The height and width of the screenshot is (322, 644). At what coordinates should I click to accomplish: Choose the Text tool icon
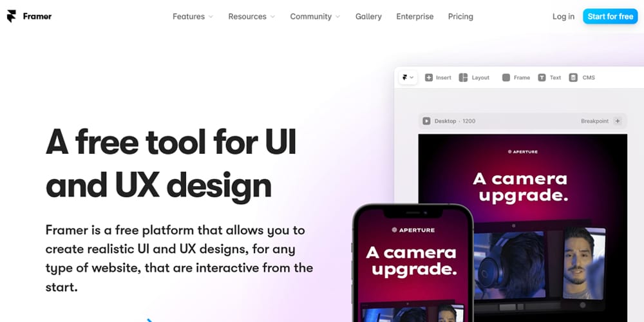pos(542,78)
